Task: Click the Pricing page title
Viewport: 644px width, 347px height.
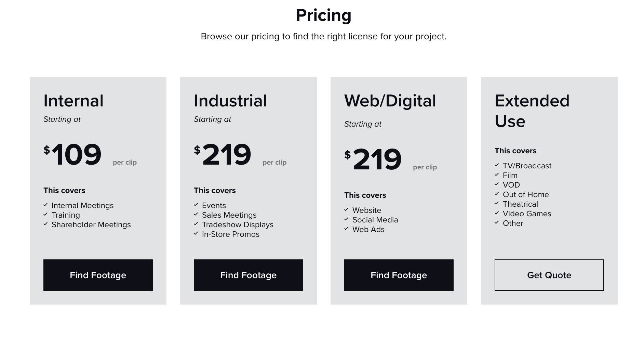Action: click(x=323, y=15)
